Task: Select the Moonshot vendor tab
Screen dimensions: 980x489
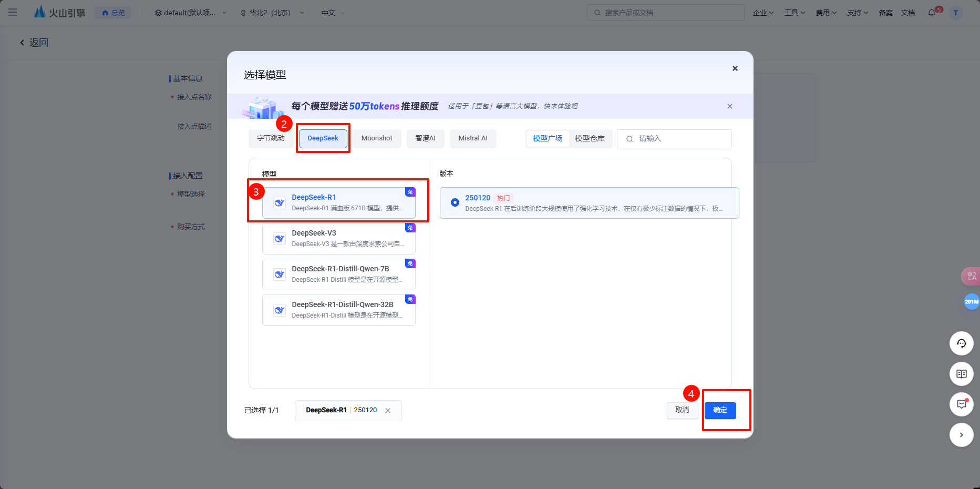Action: pyautogui.click(x=377, y=138)
